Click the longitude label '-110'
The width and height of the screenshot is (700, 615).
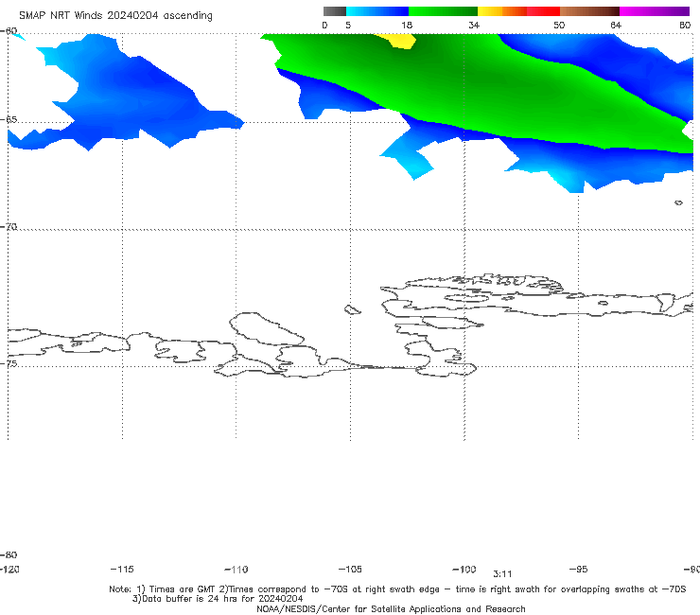click(236, 570)
